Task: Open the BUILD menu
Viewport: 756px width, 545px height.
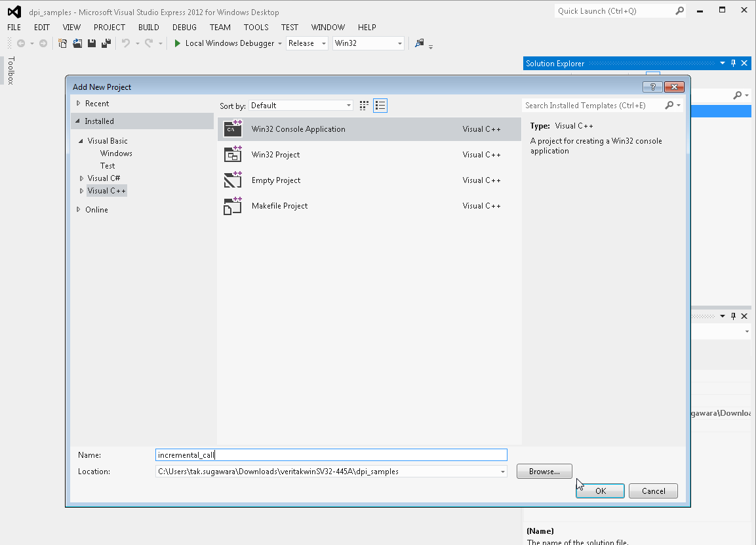Action: [148, 28]
